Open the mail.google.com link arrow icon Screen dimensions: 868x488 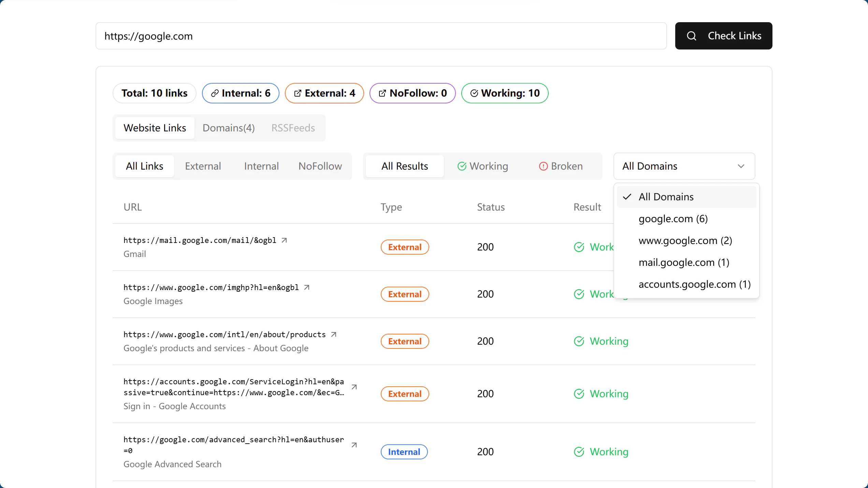[284, 240]
